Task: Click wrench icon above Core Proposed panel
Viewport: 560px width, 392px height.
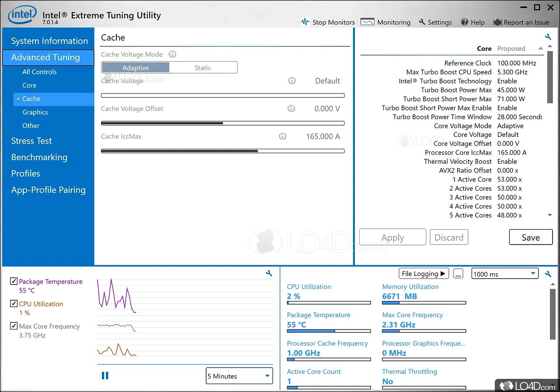Action: pos(548,37)
